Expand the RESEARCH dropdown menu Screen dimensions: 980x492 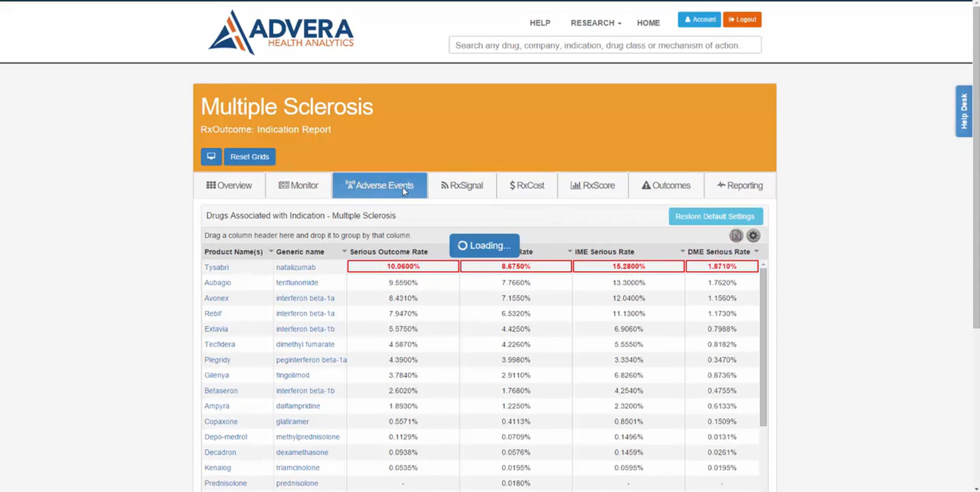click(596, 23)
